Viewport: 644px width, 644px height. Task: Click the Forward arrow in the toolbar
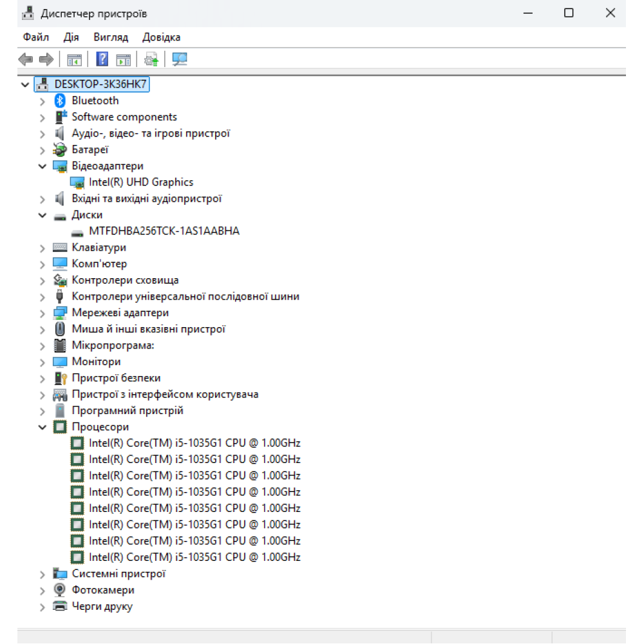(x=46, y=60)
